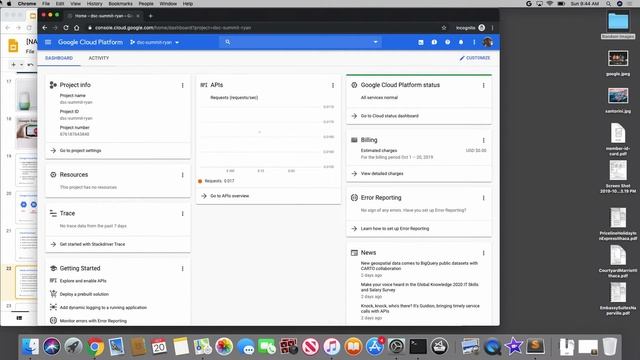
Task: Open Terminal from the Dock
Action: click(x=418, y=347)
